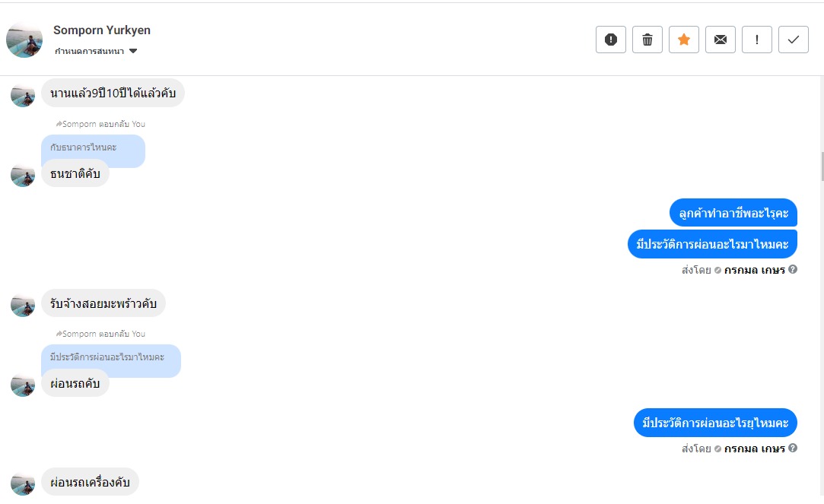Click sender name under ลูกค้าทำอาชีพอะไรคะ messages
824x504 pixels.
(x=754, y=270)
